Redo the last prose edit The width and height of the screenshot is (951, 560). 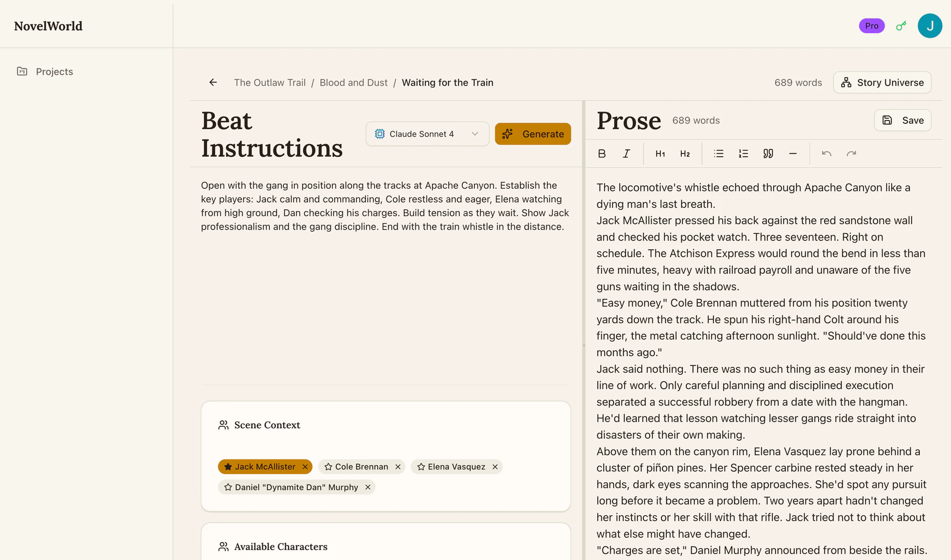(851, 153)
